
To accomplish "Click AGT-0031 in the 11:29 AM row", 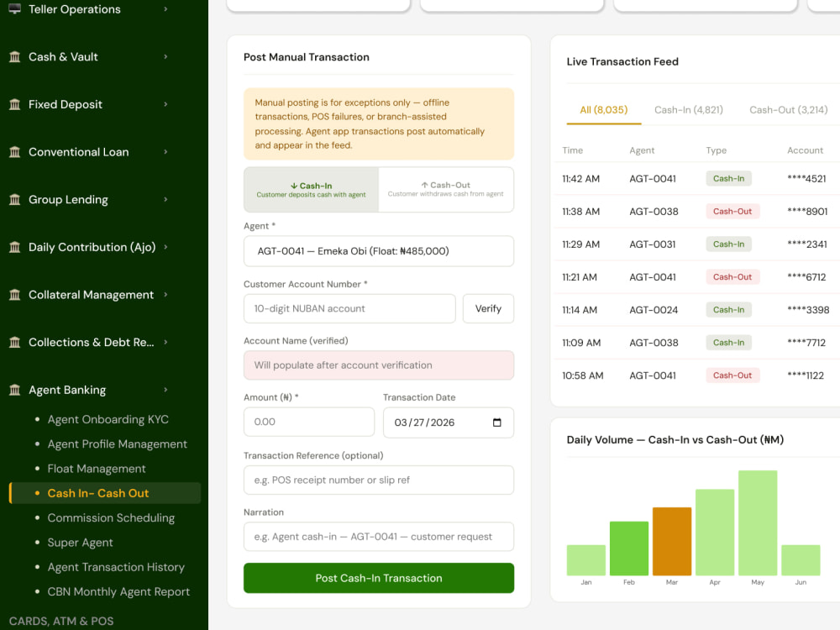I will [x=653, y=244].
